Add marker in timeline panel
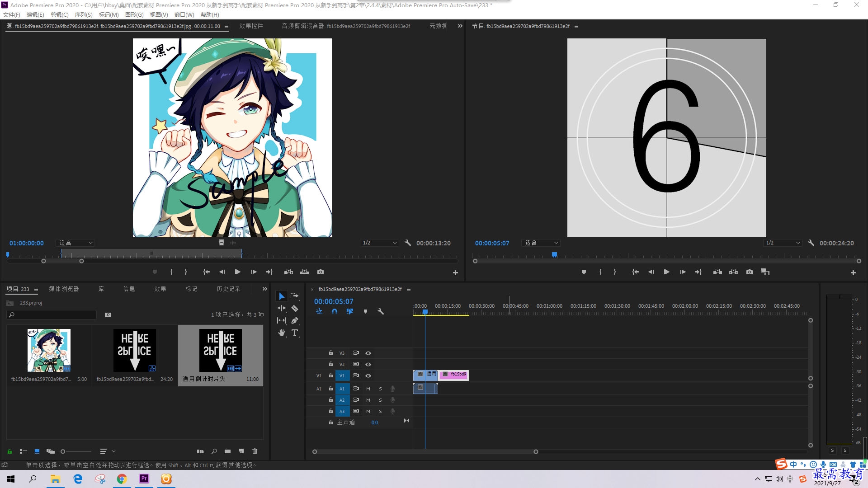Screen dimensions: 868x488 (365, 311)
